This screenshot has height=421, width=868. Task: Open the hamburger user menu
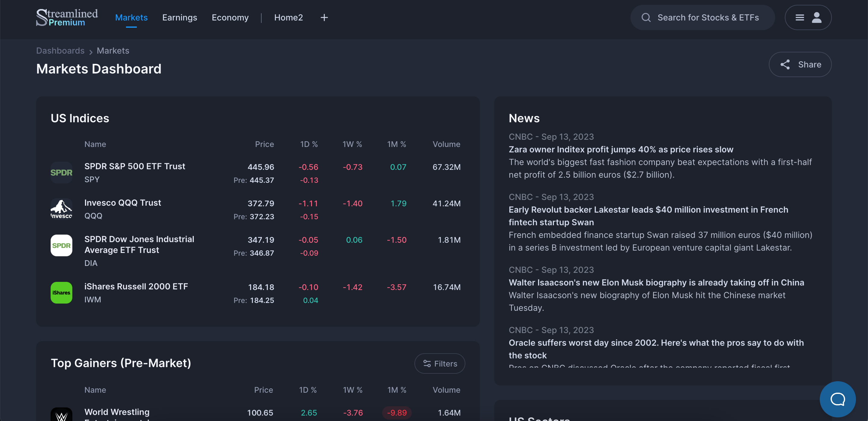(x=800, y=17)
